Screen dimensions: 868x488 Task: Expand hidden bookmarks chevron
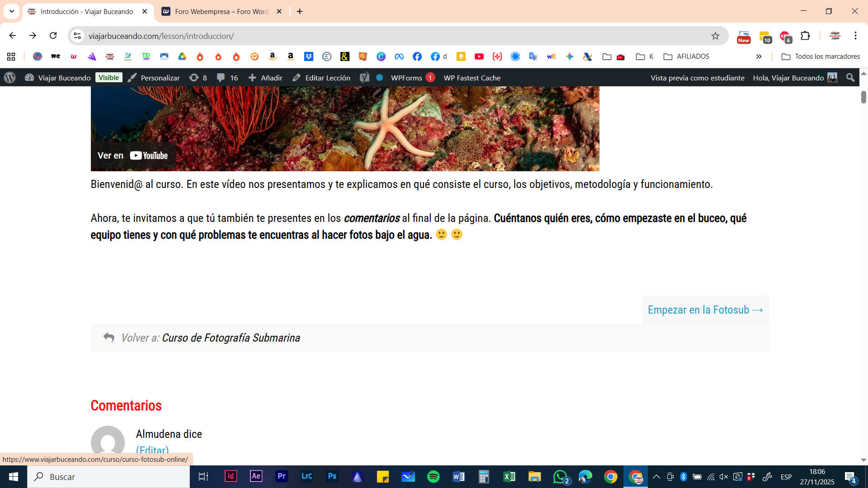pos(759,56)
